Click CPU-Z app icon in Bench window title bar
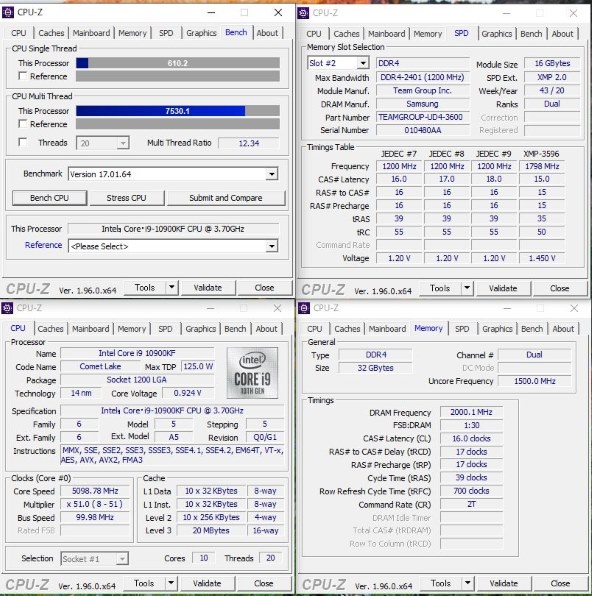The width and height of the screenshot is (592, 596). pyautogui.click(x=8, y=13)
